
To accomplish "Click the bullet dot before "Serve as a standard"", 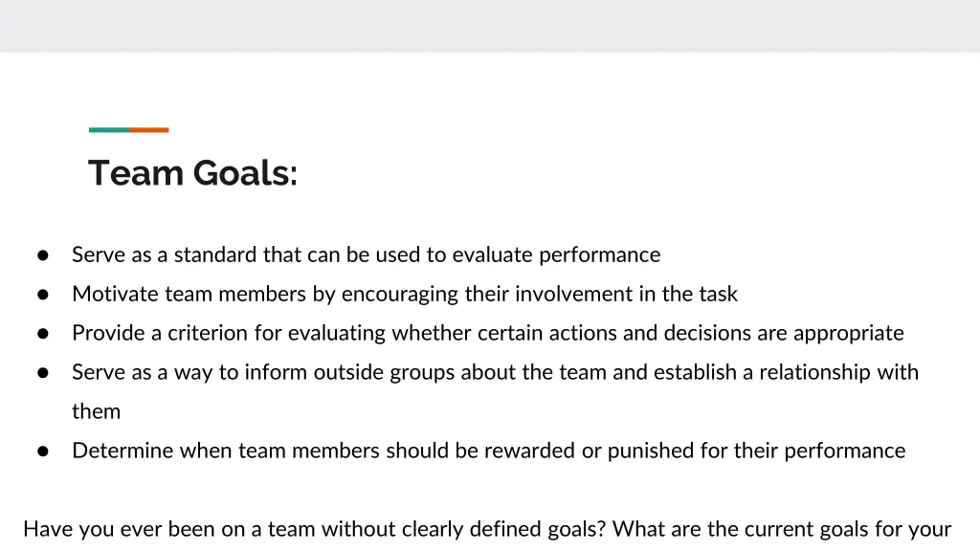I will click(42, 254).
